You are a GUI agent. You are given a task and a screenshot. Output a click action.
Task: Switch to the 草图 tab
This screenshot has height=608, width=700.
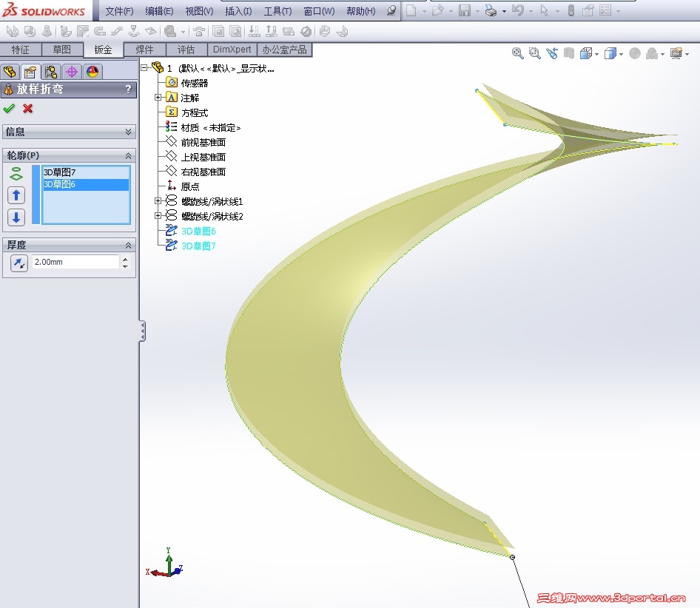[62, 50]
